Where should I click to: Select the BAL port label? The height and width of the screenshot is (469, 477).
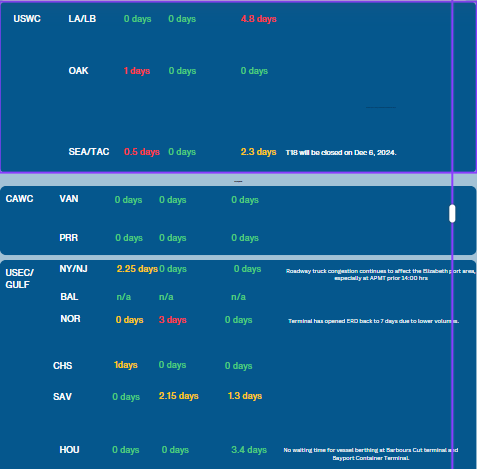pyautogui.click(x=69, y=297)
